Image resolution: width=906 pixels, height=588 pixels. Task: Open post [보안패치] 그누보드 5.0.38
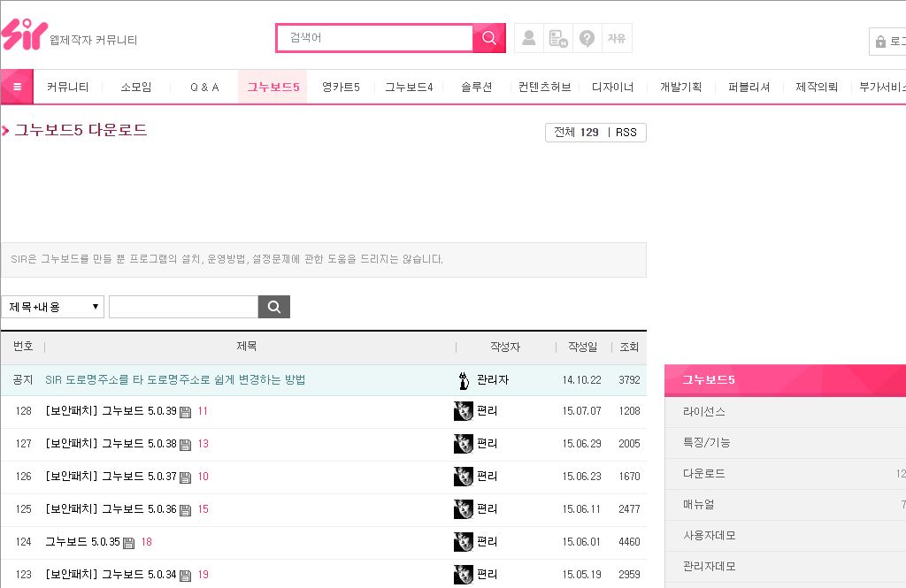111,444
